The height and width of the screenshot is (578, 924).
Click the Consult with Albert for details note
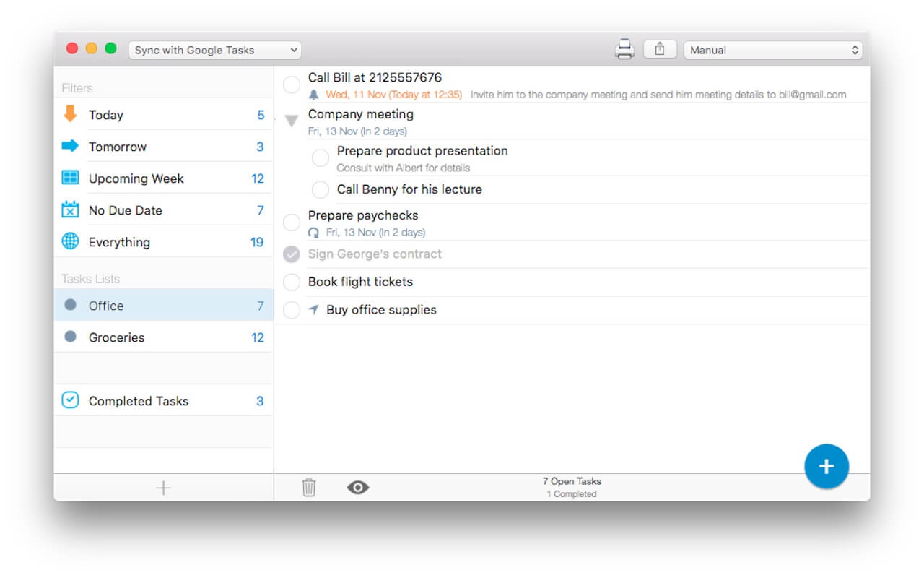[x=404, y=168]
